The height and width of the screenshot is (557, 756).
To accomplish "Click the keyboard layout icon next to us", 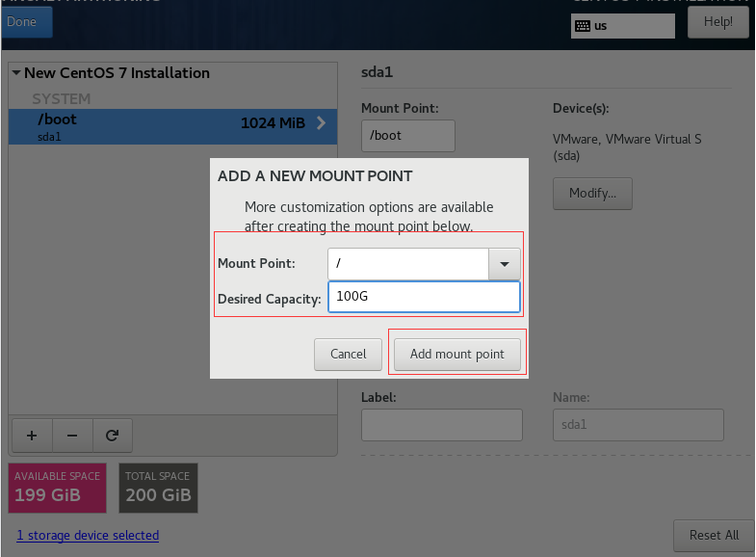I will pos(583,26).
